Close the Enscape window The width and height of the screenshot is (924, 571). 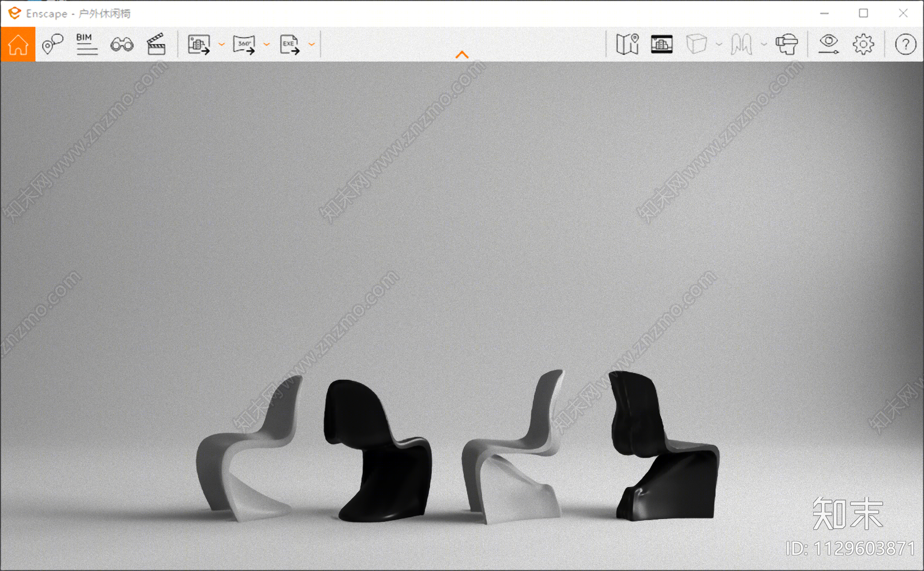903,13
